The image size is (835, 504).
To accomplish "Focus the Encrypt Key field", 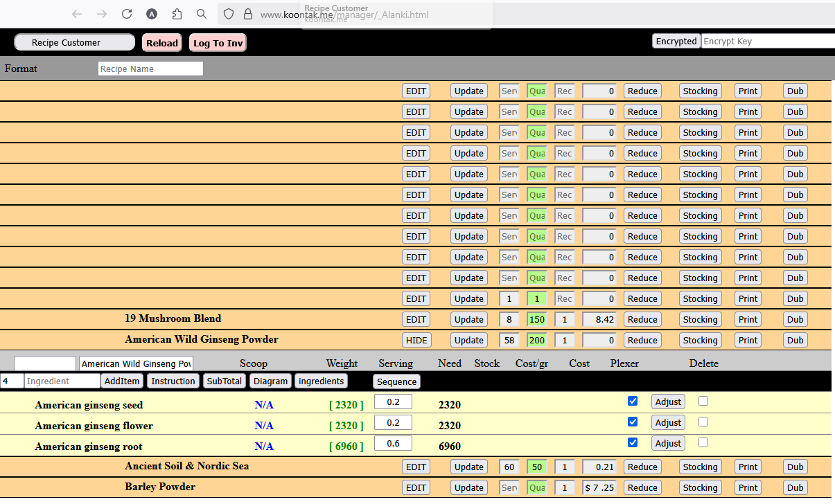I will point(768,41).
